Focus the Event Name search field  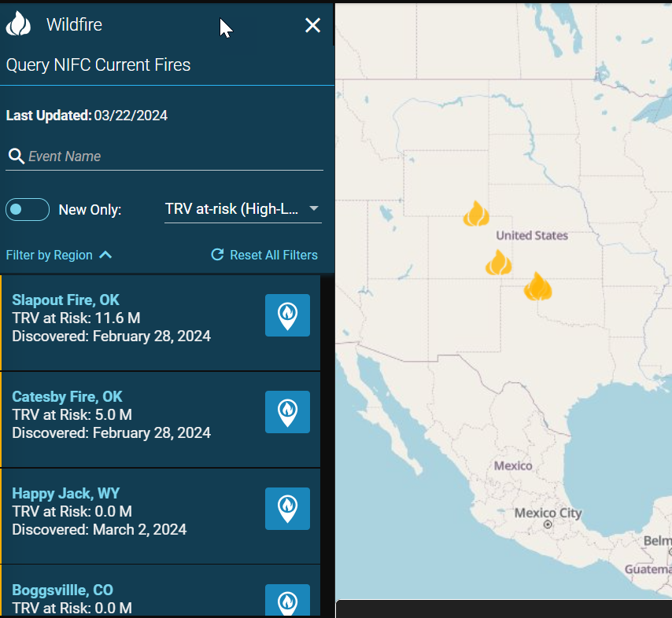click(x=173, y=156)
